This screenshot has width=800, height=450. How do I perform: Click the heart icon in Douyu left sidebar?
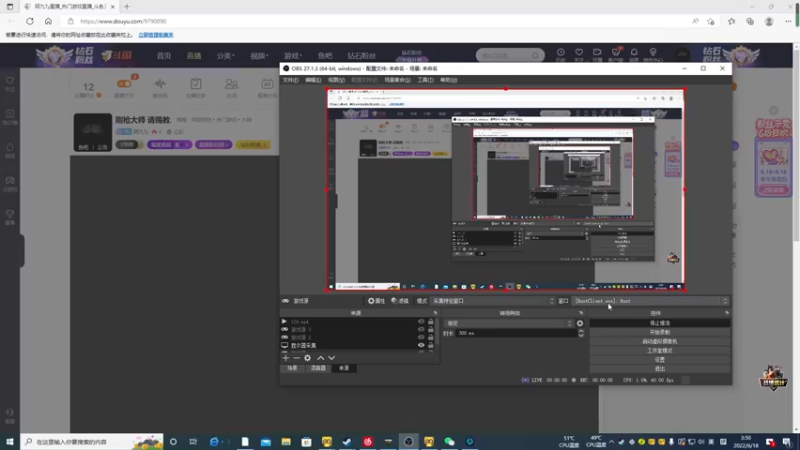(x=10, y=83)
